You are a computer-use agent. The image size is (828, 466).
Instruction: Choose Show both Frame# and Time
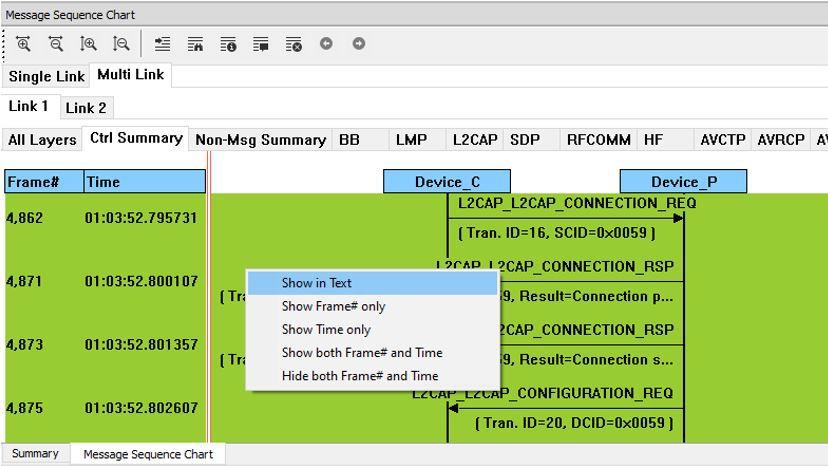pyautogui.click(x=373, y=352)
